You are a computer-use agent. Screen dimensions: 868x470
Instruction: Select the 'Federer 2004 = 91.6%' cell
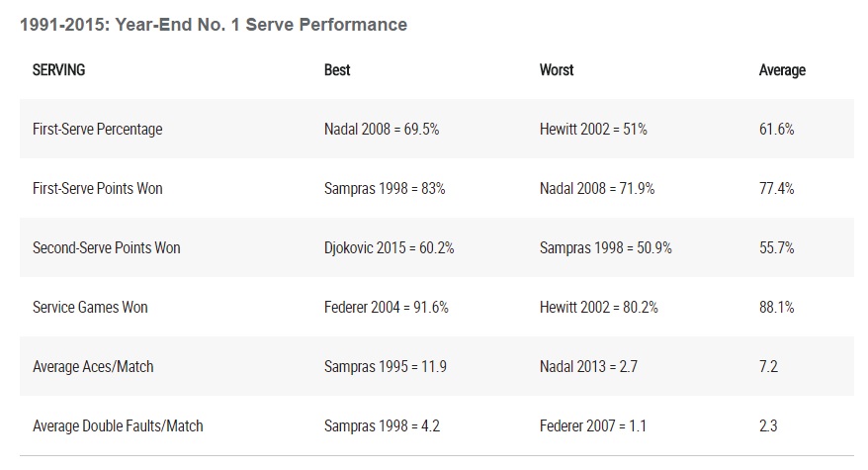tap(387, 308)
